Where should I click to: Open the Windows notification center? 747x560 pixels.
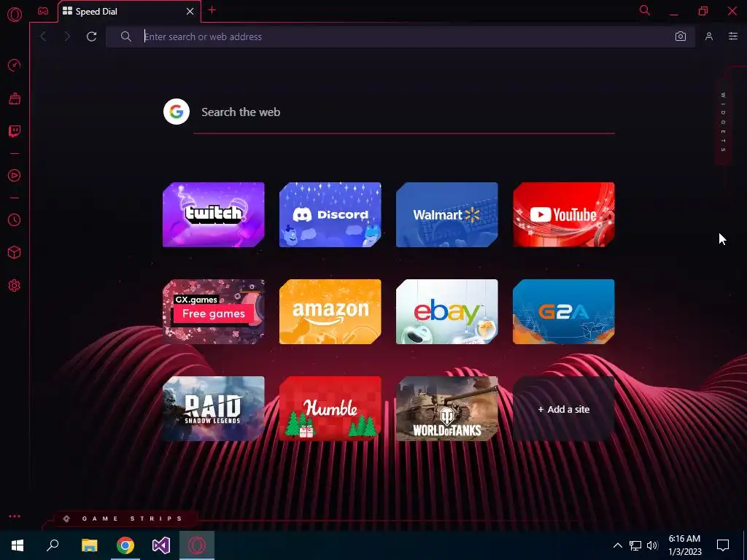[723, 545]
